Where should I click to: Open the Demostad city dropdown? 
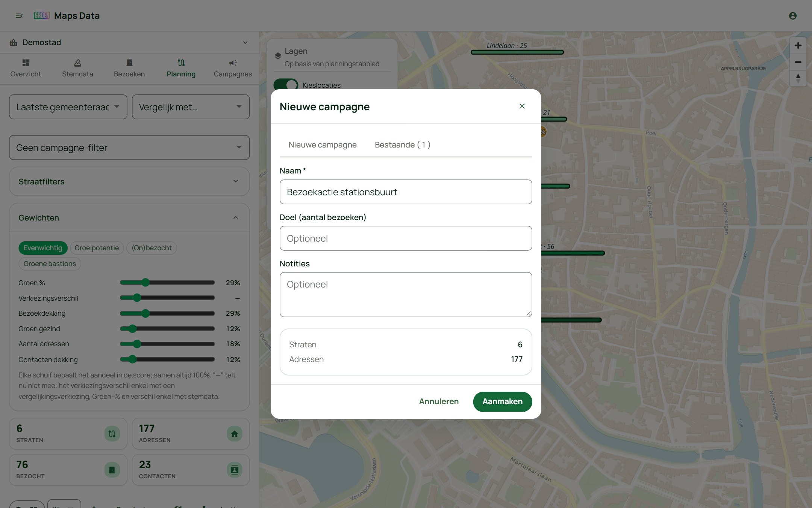pyautogui.click(x=129, y=43)
